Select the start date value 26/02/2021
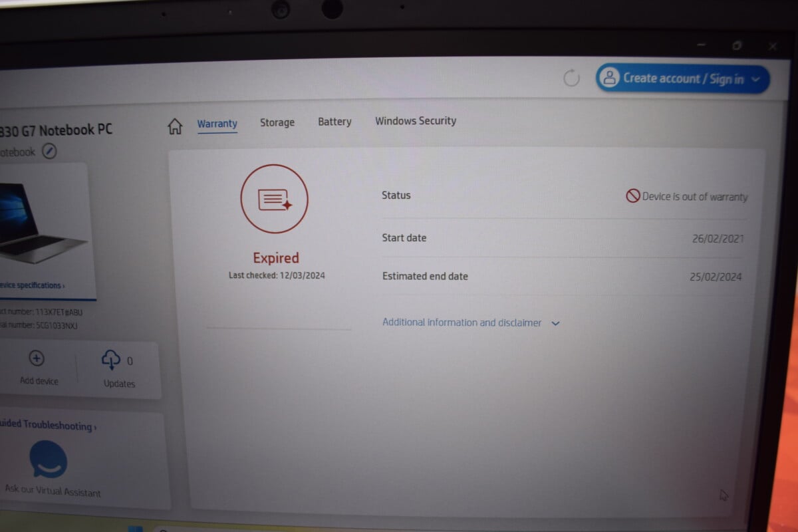 718,239
